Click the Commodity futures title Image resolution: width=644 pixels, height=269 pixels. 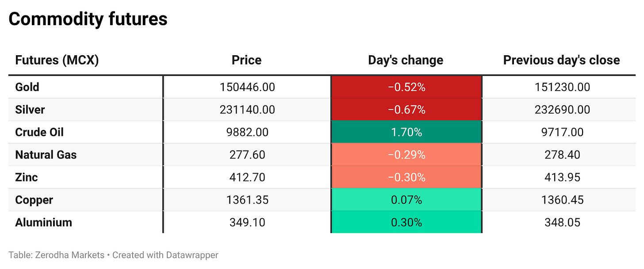(x=88, y=19)
